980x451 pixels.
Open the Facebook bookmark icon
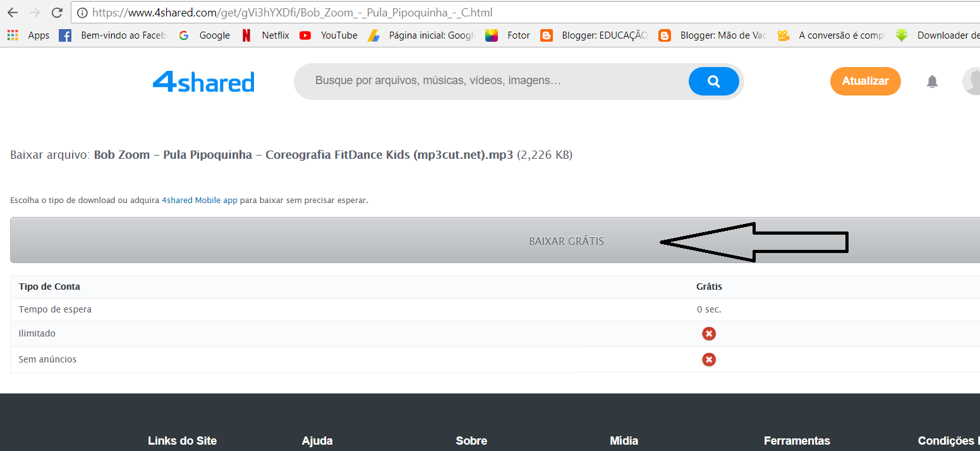coord(64,35)
